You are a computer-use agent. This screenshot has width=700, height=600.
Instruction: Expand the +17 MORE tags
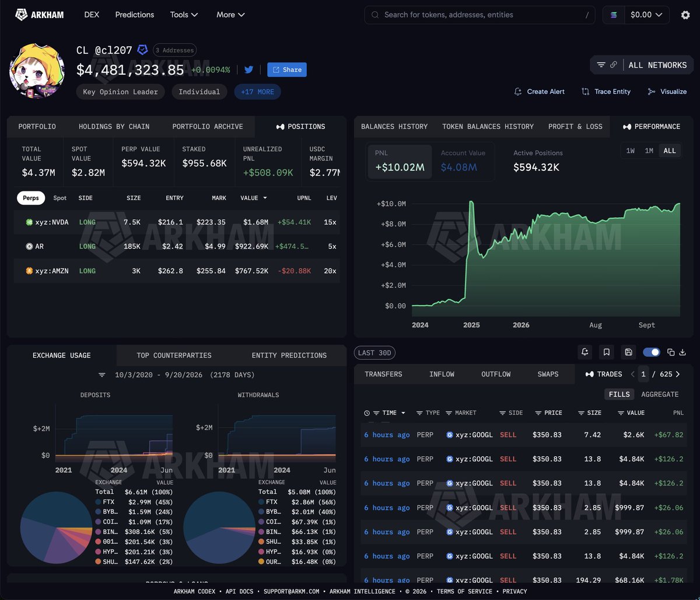coord(257,92)
